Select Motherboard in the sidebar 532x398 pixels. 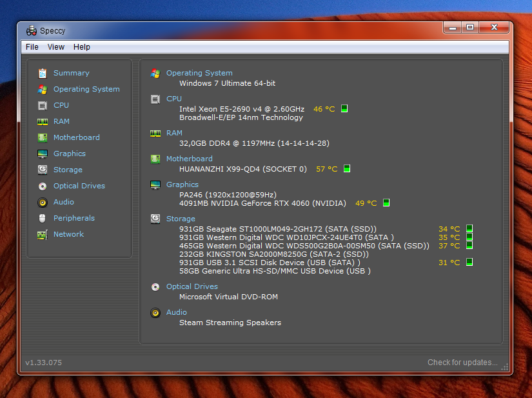77,137
